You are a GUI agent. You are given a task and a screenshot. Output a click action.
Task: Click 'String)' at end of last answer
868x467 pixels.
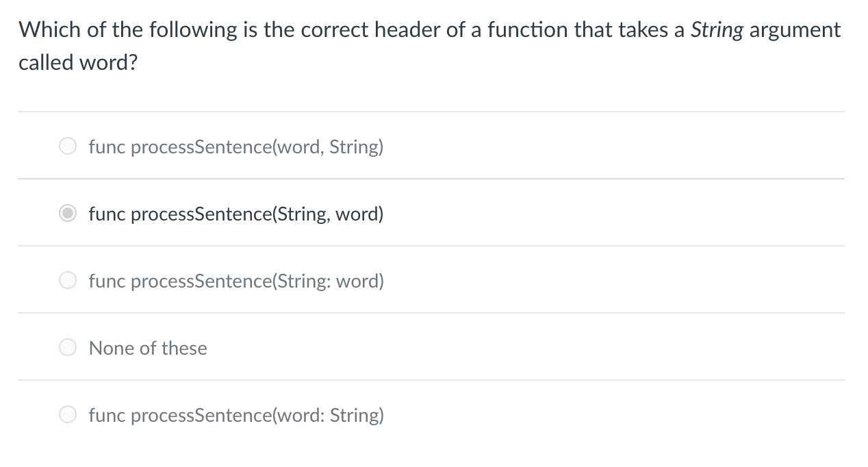357,416
